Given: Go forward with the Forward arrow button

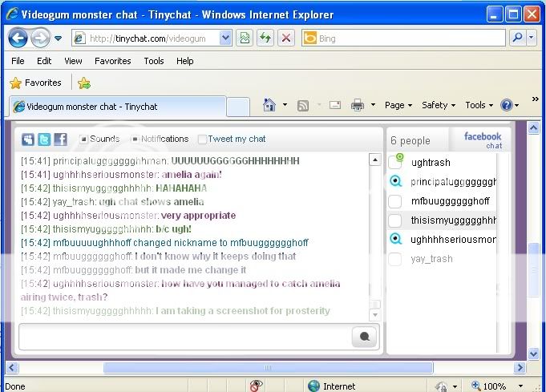Looking at the screenshot, I should click(x=40, y=38).
